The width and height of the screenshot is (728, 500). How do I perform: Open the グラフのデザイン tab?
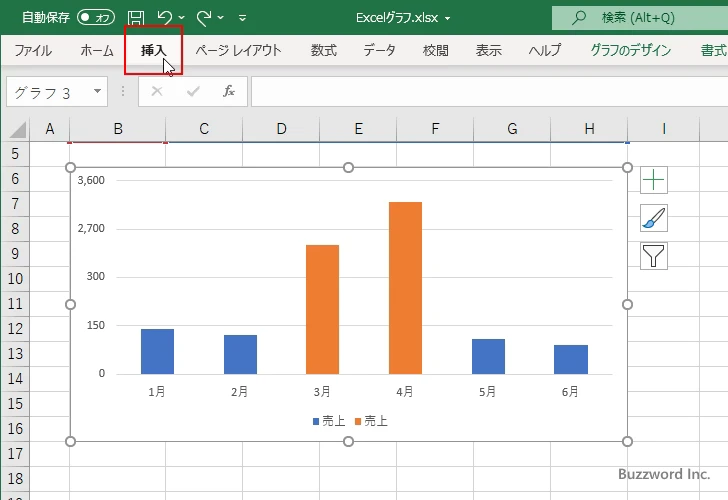(x=630, y=50)
